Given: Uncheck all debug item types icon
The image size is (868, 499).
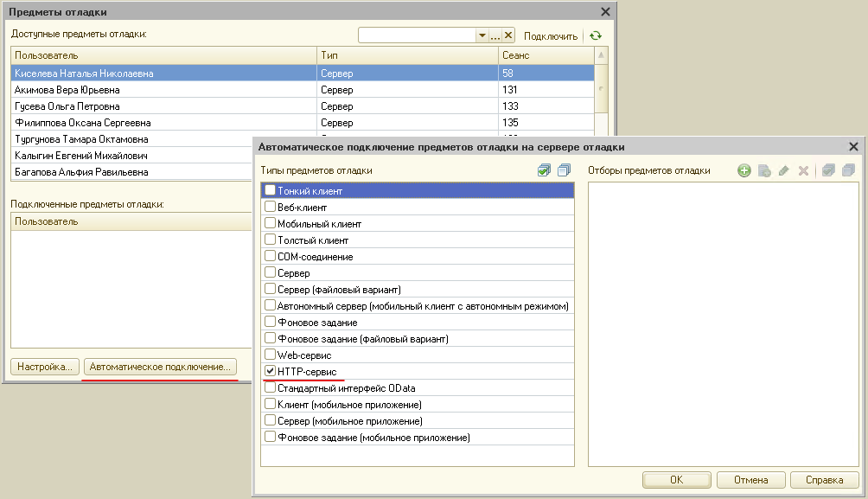Looking at the screenshot, I should pos(564,170).
